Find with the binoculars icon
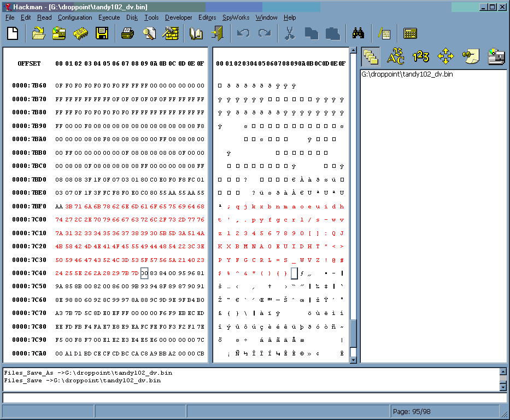Screen dimensions: 510x420 click(358, 33)
